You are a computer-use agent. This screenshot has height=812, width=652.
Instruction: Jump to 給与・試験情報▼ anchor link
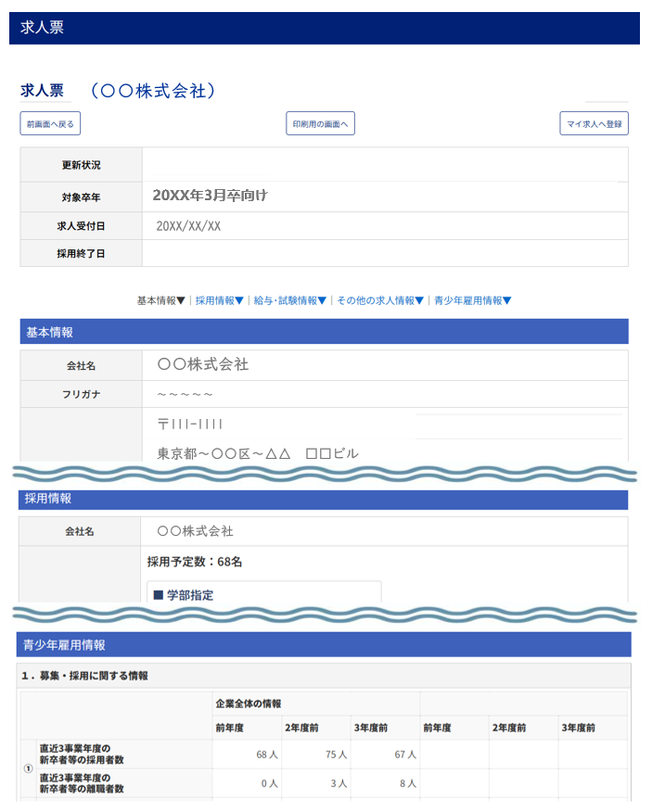click(x=290, y=300)
